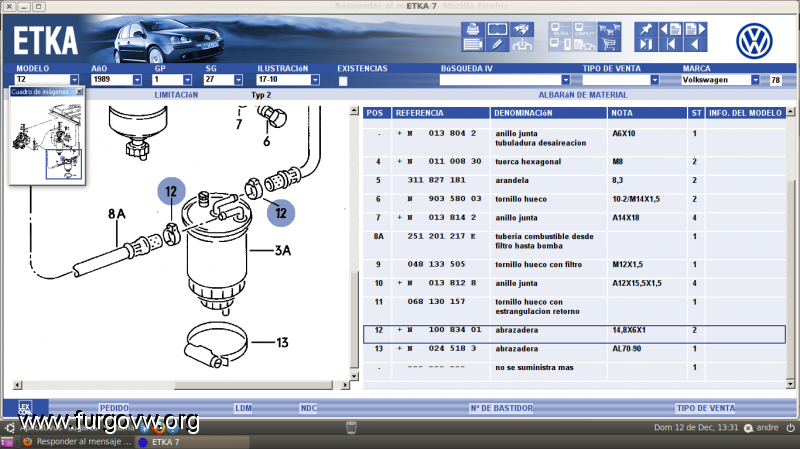
Task: Click the LDM tab at the bottom
Action: [243, 408]
